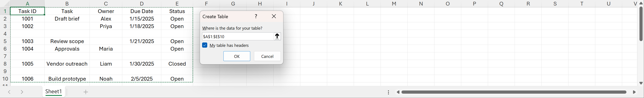Click the collapse dialog range selector icon
Screen dimensions: 644x98
[x=277, y=36]
